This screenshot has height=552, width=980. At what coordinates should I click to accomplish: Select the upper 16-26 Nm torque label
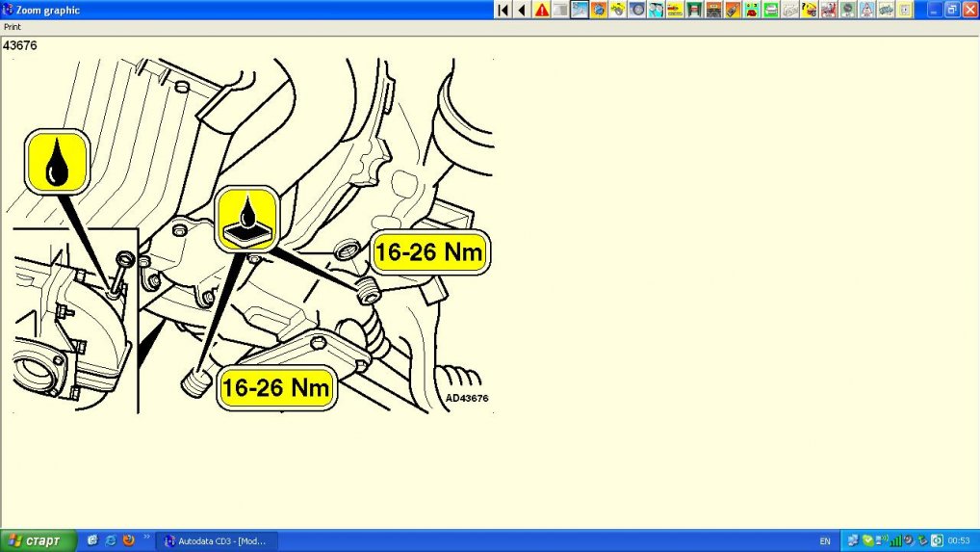click(430, 253)
